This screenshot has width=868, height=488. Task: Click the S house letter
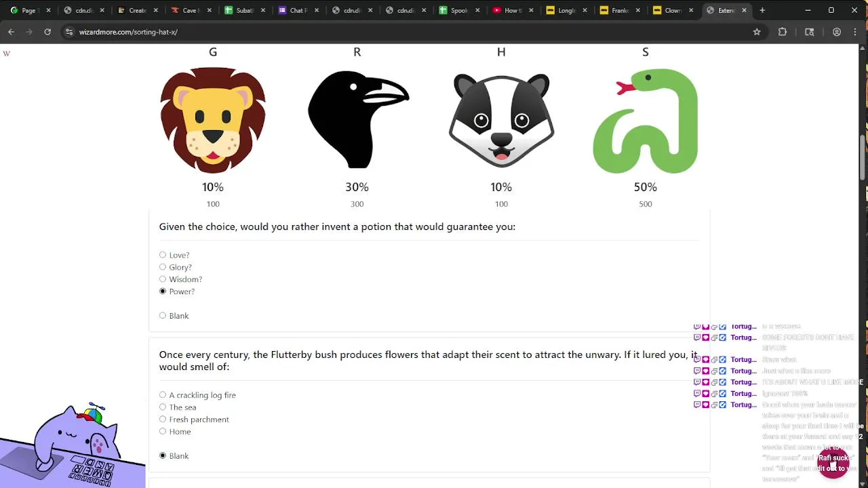point(646,52)
